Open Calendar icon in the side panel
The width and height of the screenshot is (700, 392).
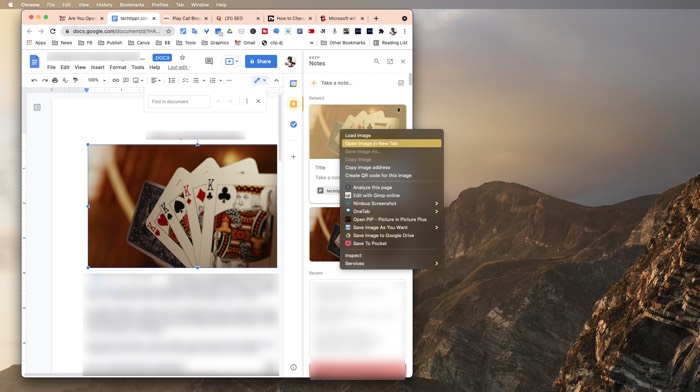tap(293, 83)
